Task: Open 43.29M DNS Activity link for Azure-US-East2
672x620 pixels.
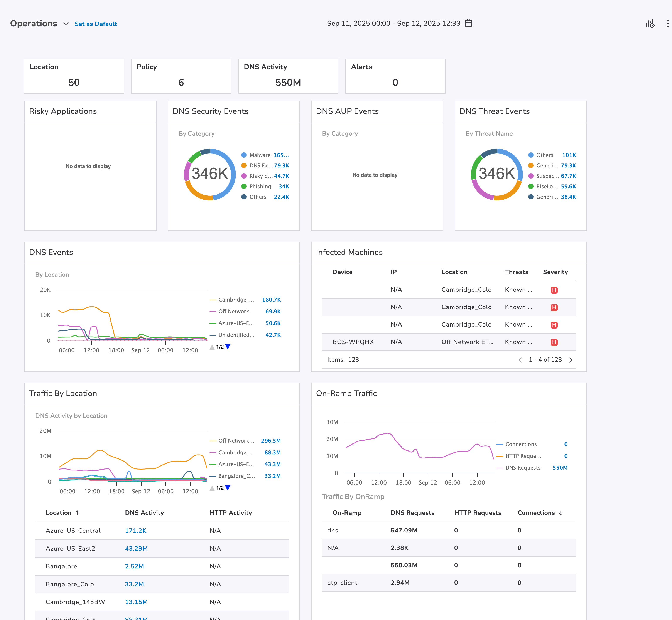Action: [136, 548]
